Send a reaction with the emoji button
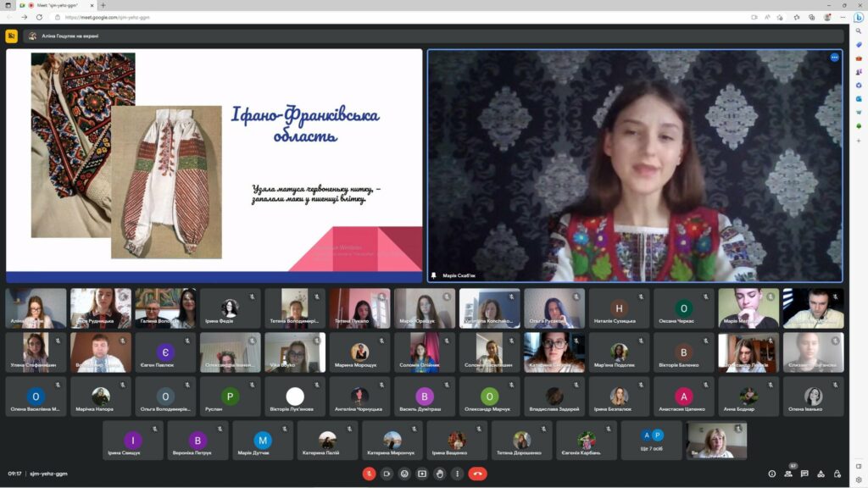This screenshot has height=488, width=868. click(404, 474)
